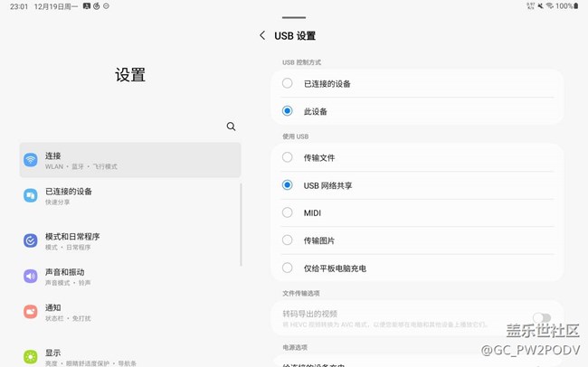Image resolution: width=588 pixels, height=367 pixels.
Task: Select 此设备 radio button
Action: (287, 111)
